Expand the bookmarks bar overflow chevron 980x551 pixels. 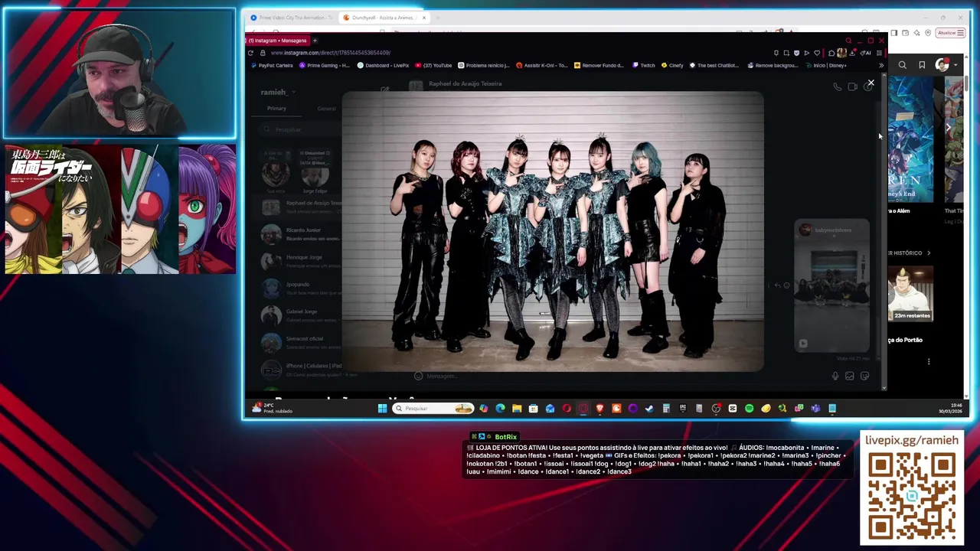pos(880,66)
